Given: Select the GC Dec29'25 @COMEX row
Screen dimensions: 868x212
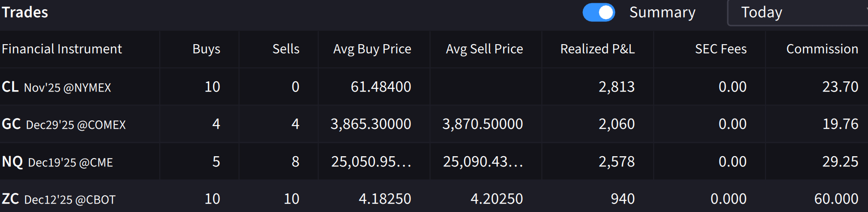Looking at the screenshot, I should pos(64,124).
